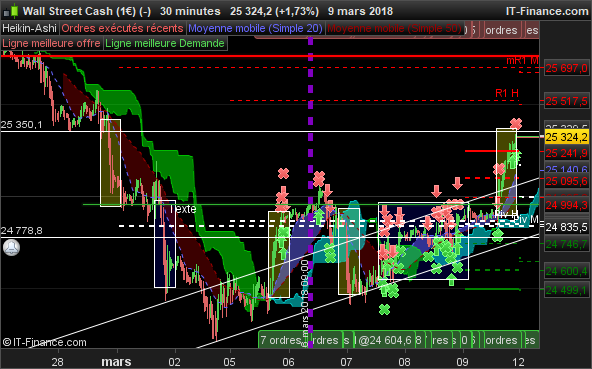Click the "28" date on the time axis
Screen dimensions: 592x369
click(57, 362)
